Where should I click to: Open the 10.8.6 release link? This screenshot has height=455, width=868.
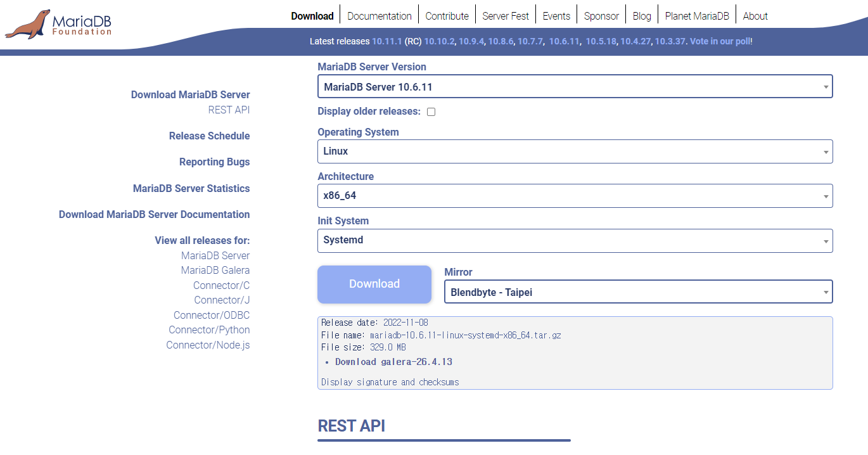(501, 41)
